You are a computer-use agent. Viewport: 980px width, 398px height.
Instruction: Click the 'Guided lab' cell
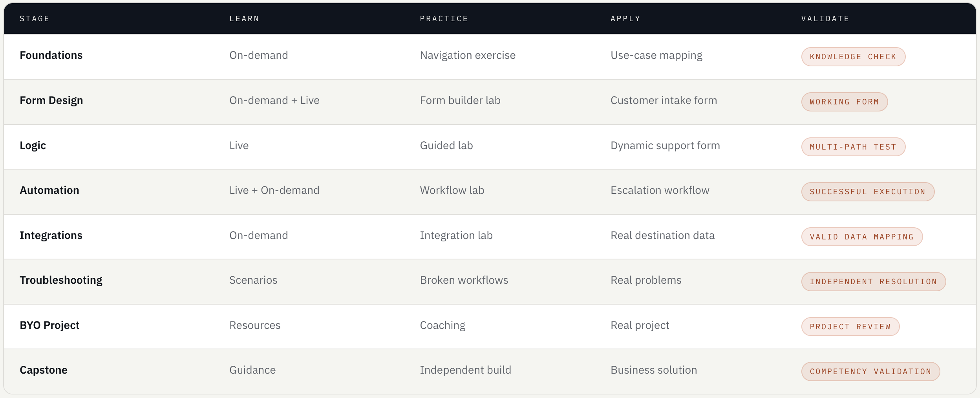point(446,146)
